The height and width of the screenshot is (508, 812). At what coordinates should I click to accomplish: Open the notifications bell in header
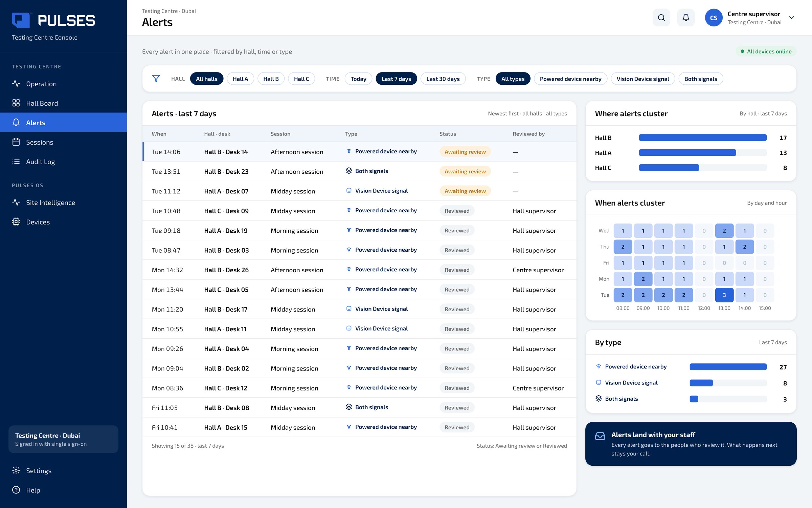(x=686, y=18)
